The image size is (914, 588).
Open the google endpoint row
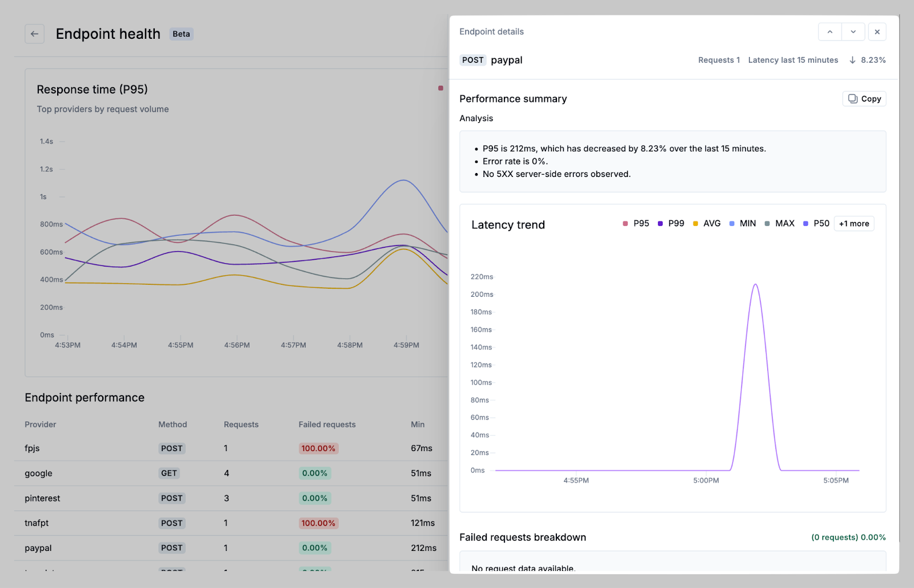point(39,473)
